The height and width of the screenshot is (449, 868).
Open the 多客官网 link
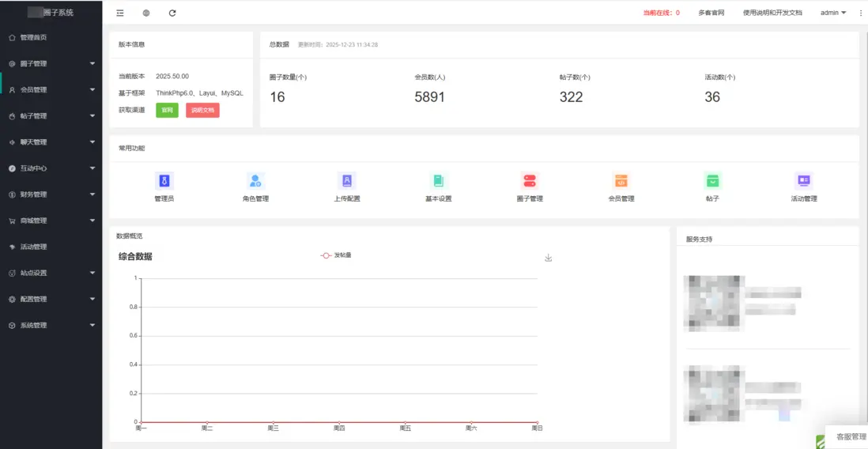[711, 13]
